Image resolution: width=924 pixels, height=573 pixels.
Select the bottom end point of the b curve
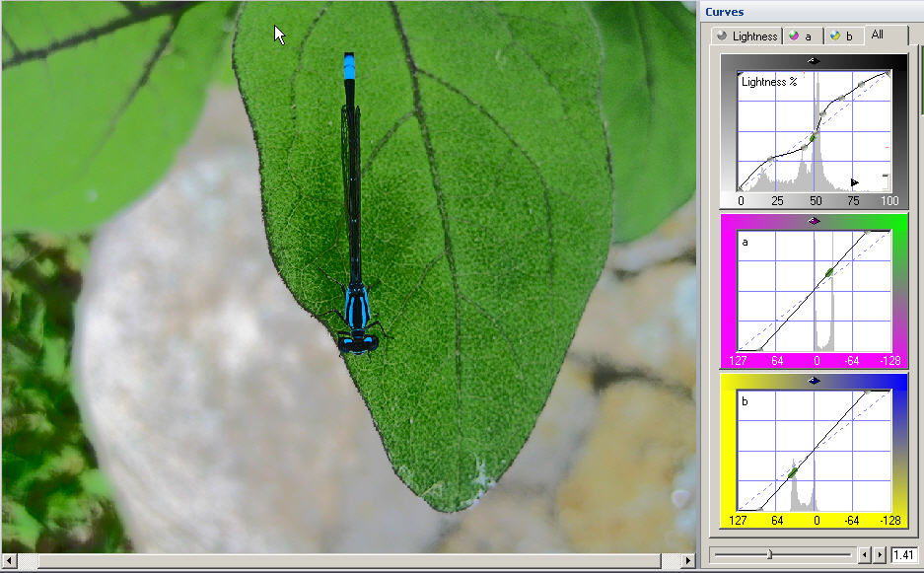point(760,509)
